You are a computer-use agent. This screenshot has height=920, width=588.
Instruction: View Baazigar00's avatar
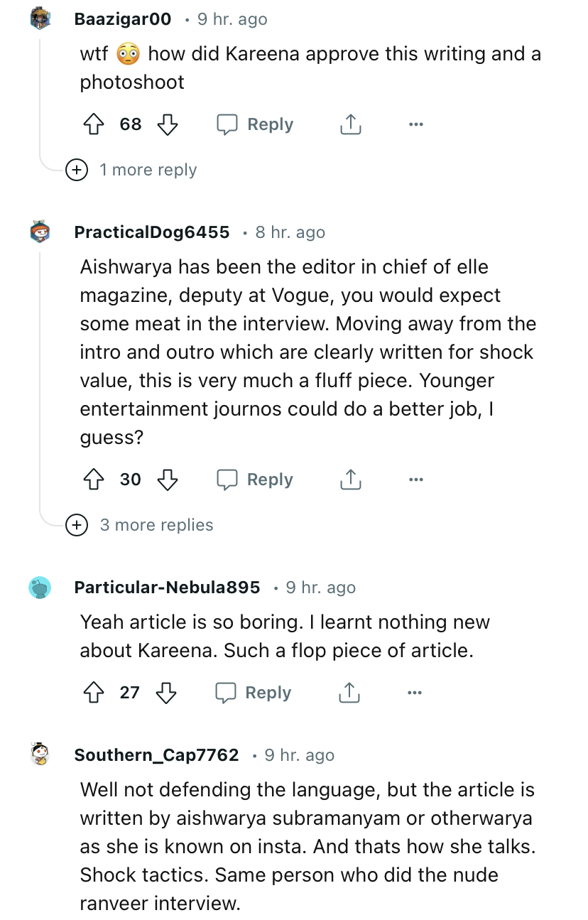[40, 19]
